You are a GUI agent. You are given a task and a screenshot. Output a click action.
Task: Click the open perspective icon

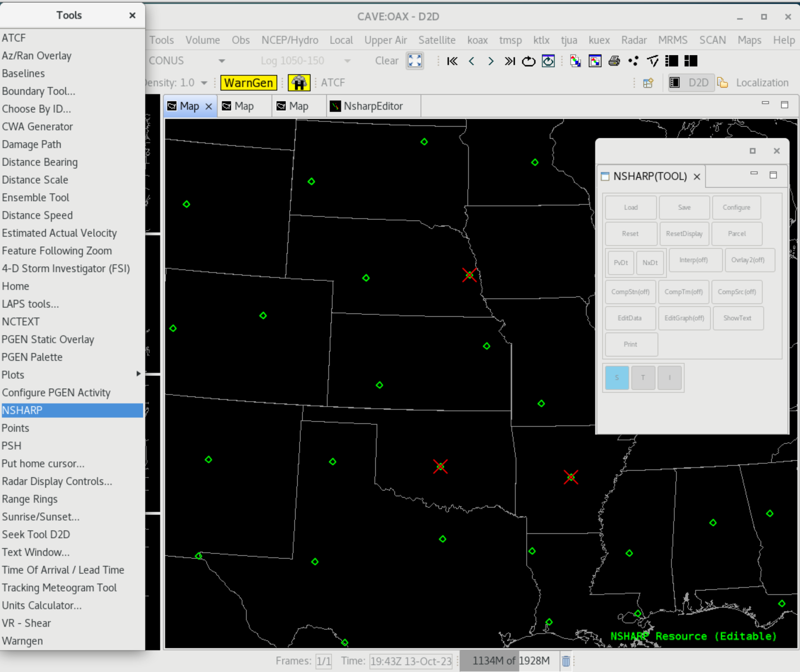[x=648, y=83]
